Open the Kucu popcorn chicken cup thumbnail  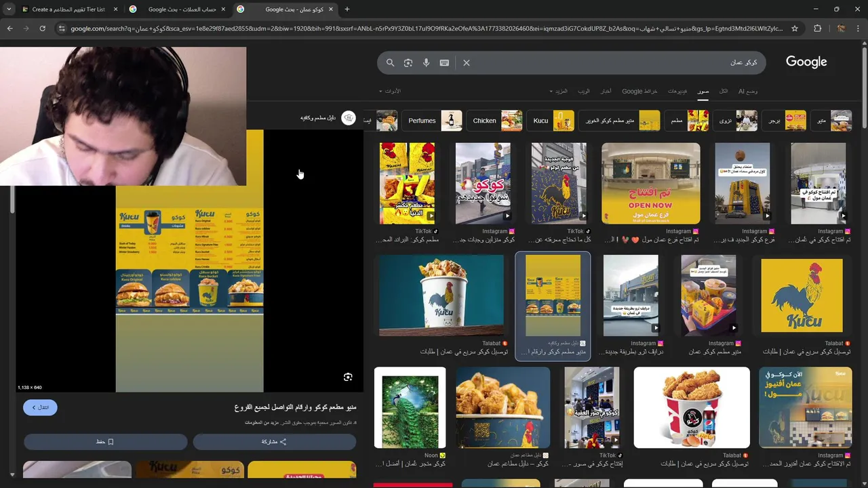441,296
